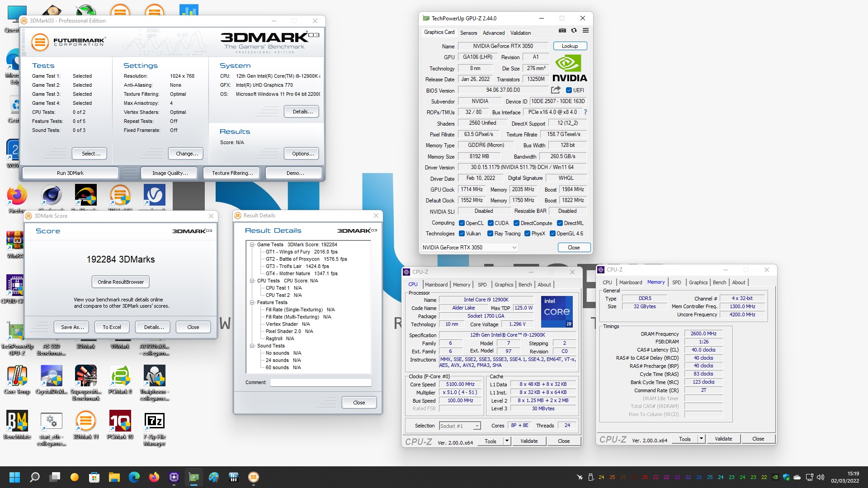Open the GPU-Z hamburger menu

click(x=585, y=30)
